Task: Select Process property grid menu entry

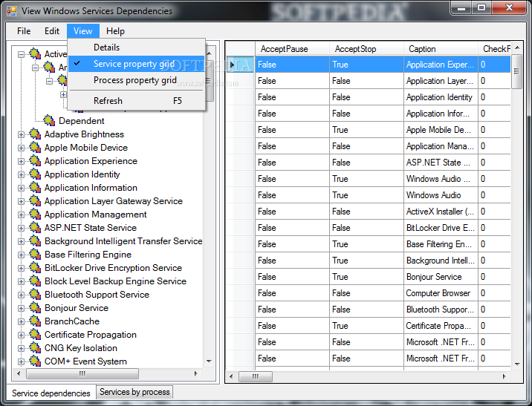Action: [x=137, y=80]
